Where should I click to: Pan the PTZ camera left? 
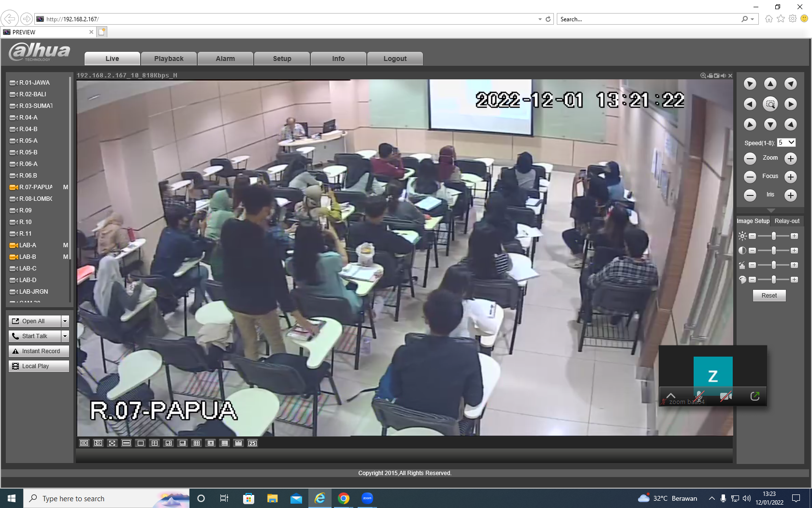pyautogui.click(x=750, y=104)
